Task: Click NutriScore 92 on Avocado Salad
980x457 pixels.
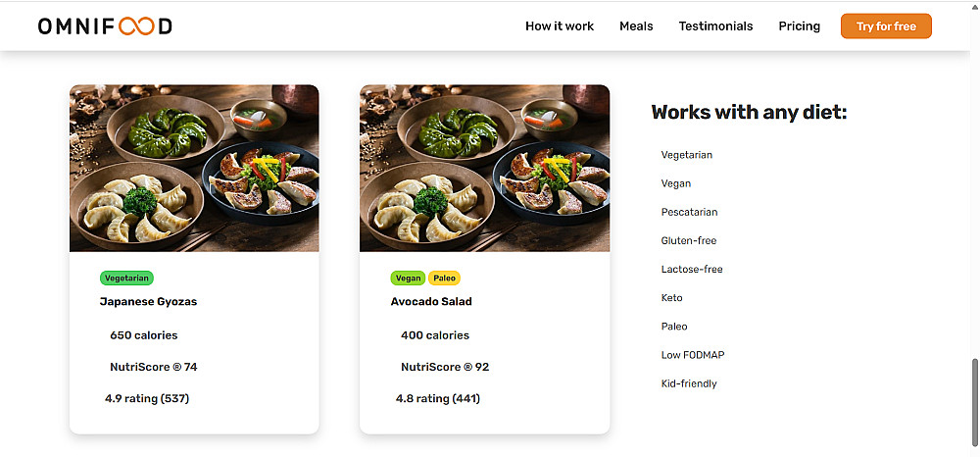Action: tap(445, 367)
